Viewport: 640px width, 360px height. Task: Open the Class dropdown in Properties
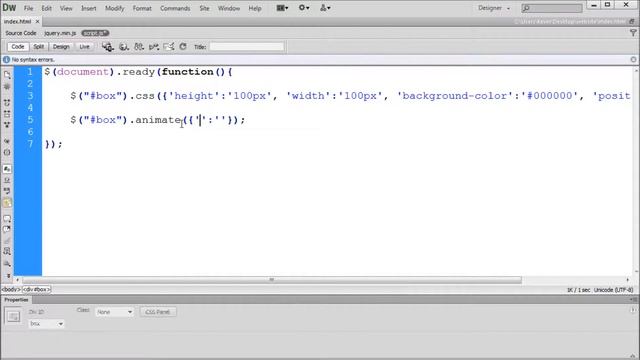tap(114, 312)
